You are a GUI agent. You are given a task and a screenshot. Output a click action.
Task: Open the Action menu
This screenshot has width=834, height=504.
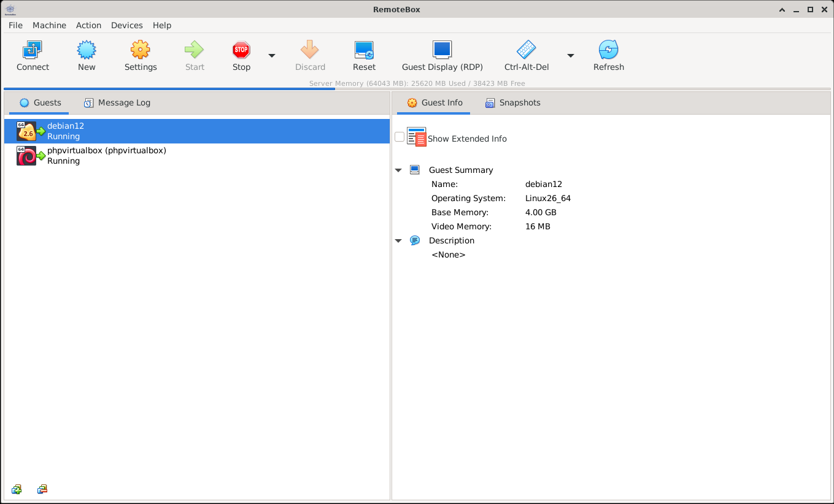pos(88,25)
